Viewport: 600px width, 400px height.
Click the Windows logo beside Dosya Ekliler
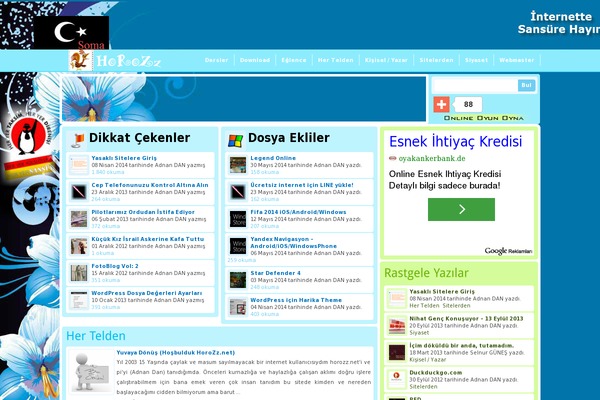tap(236, 139)
